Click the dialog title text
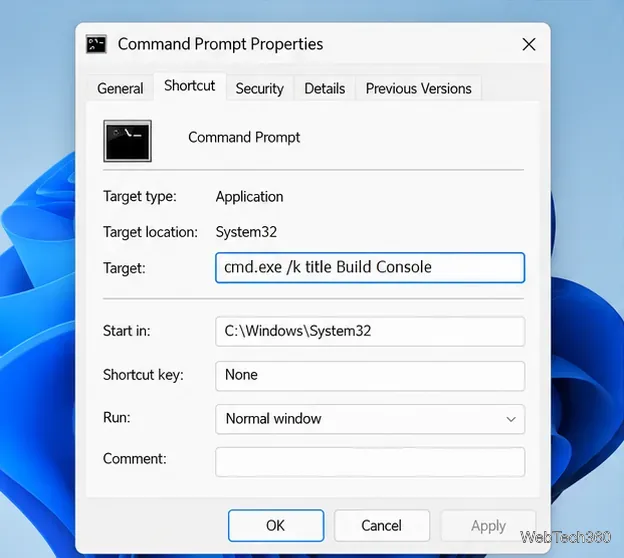This screenshot has width=624, height=558. pos(220,44)
